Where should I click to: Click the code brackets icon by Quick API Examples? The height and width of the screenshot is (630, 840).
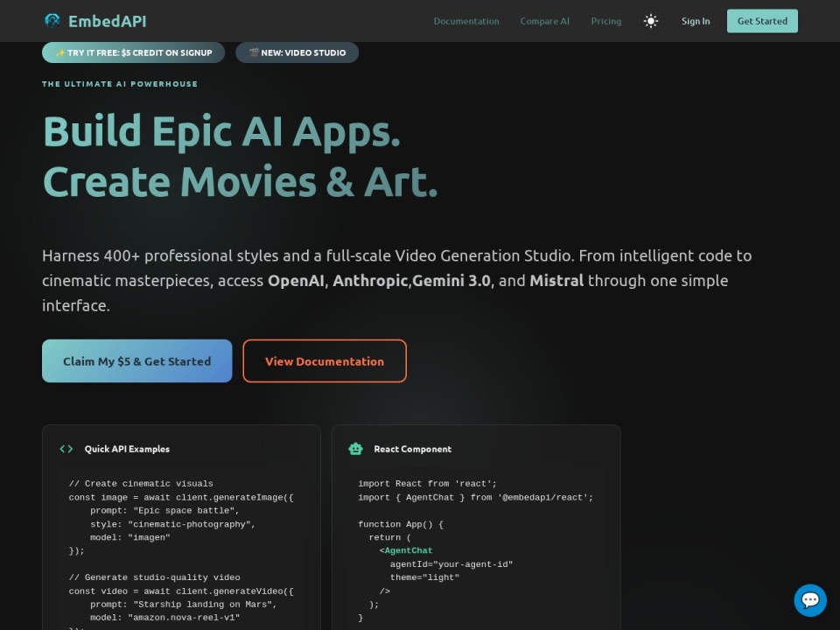(66, 449)
